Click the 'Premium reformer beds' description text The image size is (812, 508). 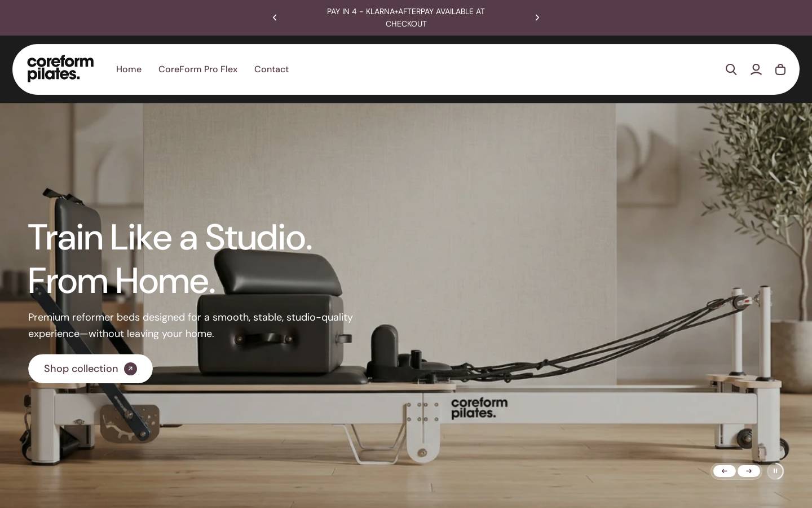click(191, 325)
